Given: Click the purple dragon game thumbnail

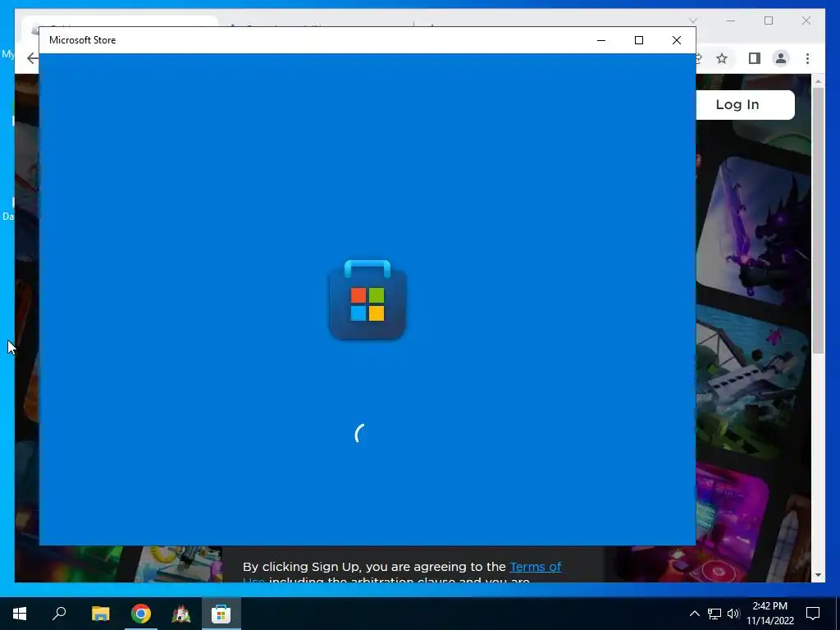Looking at the screenshot, I should [x=756, y=231].
